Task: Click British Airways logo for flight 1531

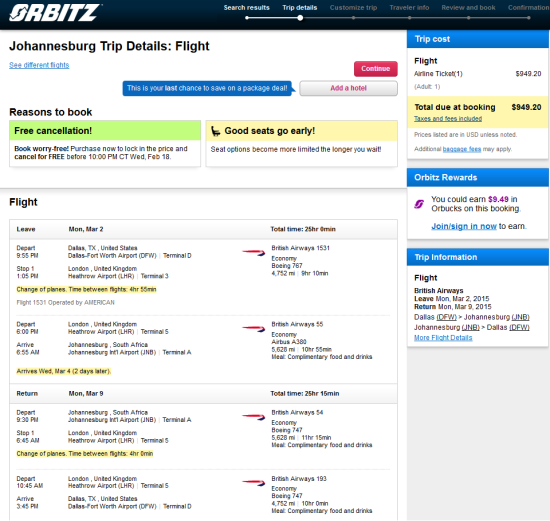Action: pos(253,252)
